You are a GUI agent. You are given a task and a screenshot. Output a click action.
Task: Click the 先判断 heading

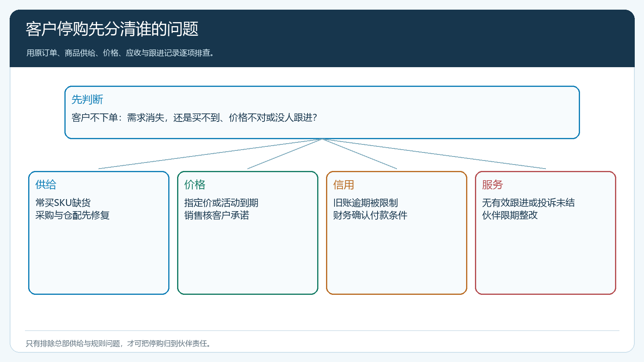(x=87, y=99)
